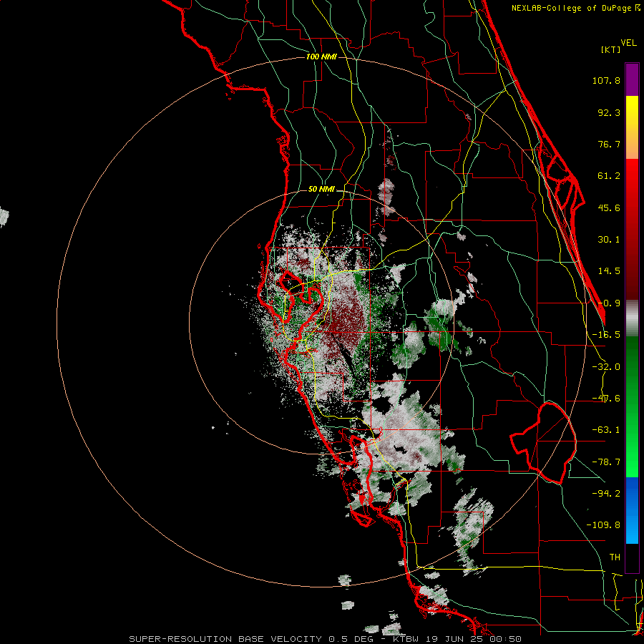
Task: Click the gray segment of the velocity color bar
Action: coord(632,318)
